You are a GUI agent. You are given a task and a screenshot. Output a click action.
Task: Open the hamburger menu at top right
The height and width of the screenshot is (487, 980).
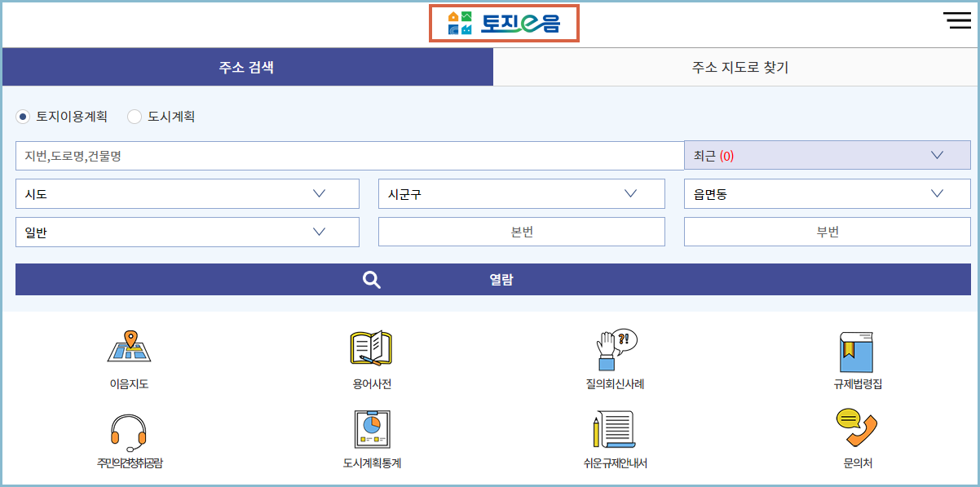tap(956, 20)
